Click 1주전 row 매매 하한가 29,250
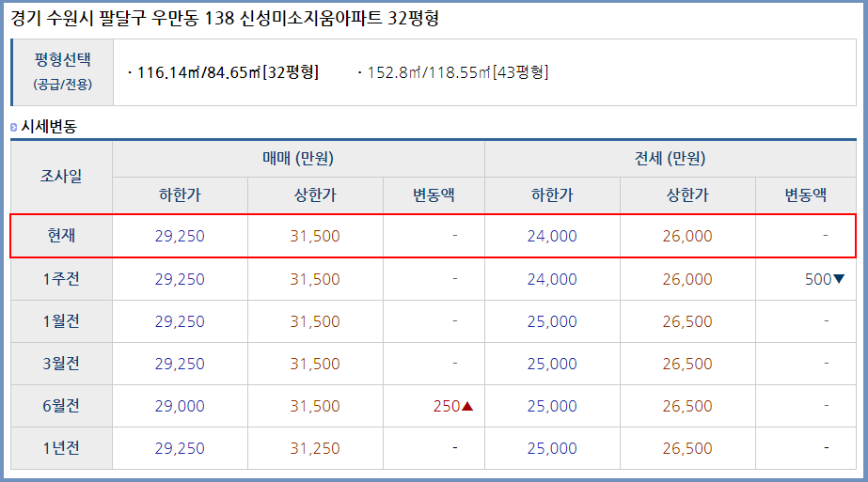The height and width of the screenshot is (482, 868). click(180, 279)
